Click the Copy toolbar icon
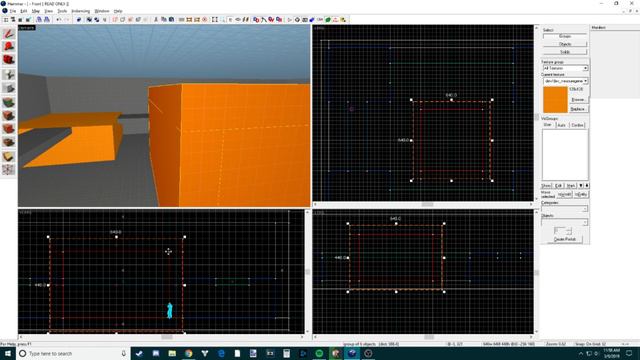 [164, 20]
